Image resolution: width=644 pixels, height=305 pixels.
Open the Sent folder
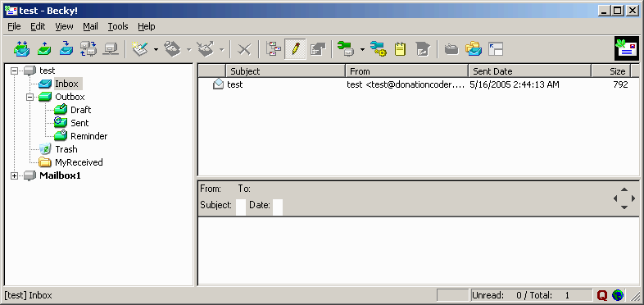(x=79, y=123)
